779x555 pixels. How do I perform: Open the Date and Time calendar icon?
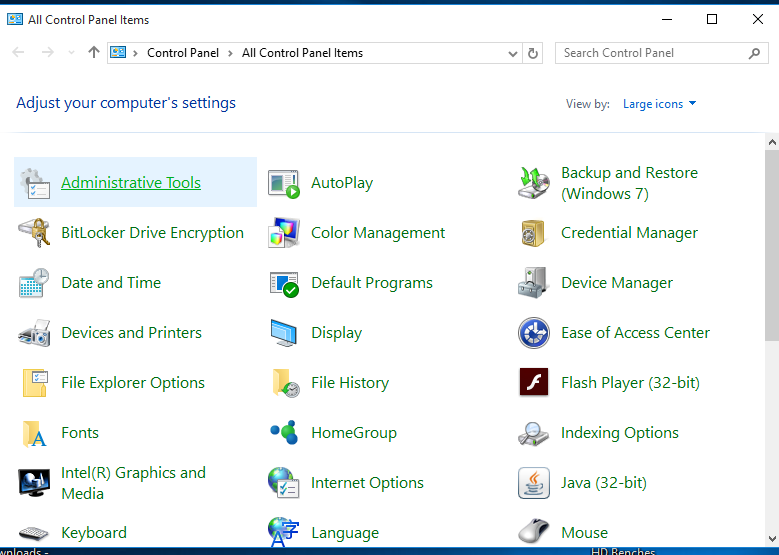(x=34, y=283)
